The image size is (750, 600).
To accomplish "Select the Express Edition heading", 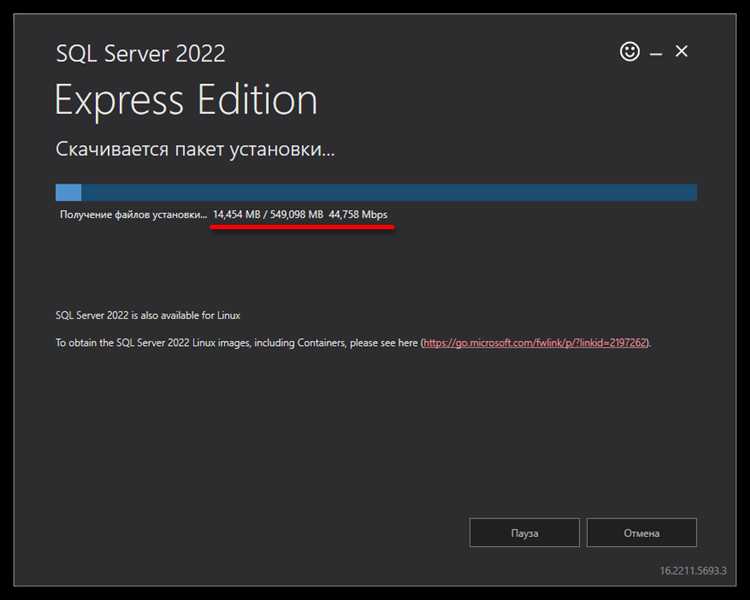I will pyautogui.click(x=186, y=101).
